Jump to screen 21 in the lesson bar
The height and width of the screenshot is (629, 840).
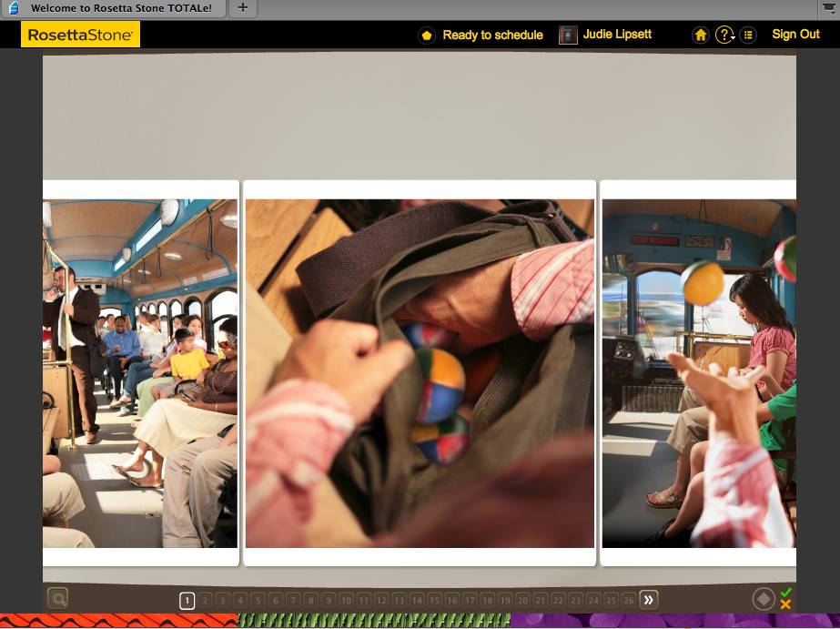point(541,601)
